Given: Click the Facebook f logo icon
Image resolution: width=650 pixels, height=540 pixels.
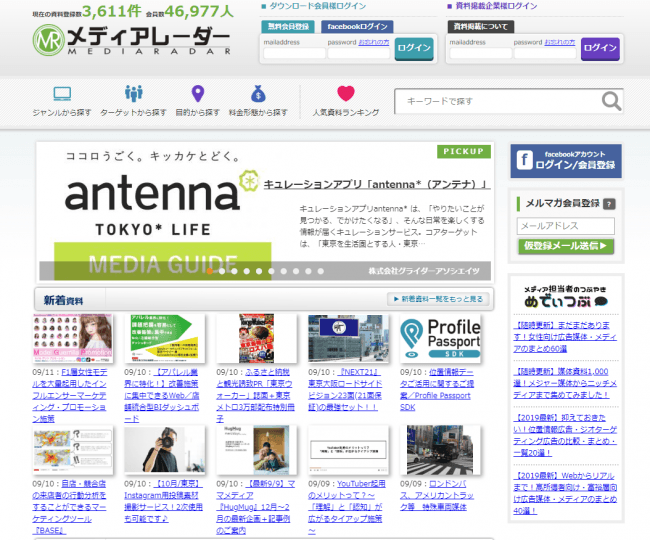Looking at the screenshot, I should [x=524, y=160].
